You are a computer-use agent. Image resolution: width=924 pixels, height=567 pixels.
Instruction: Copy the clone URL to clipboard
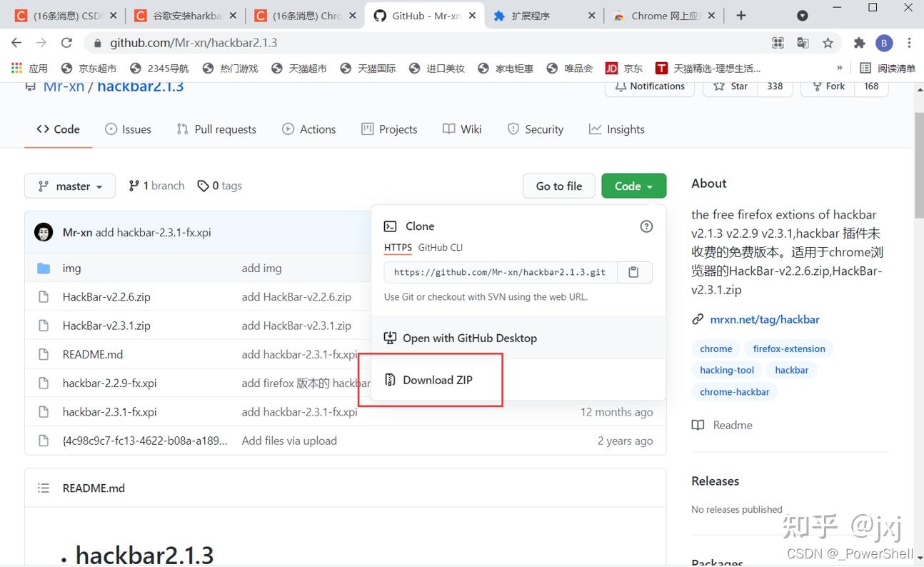click(634, 272)
